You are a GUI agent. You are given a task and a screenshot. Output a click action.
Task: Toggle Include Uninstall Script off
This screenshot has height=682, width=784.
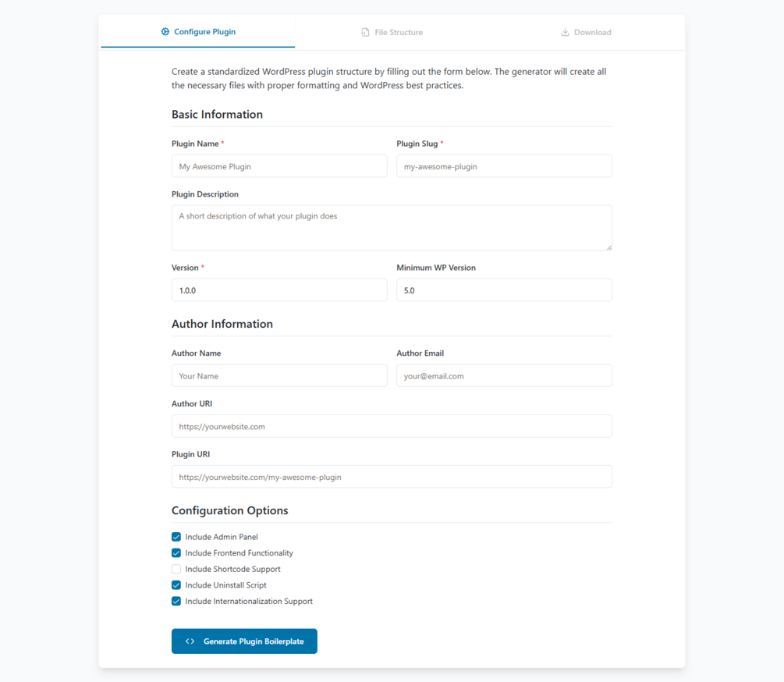(x=176, y=584)
